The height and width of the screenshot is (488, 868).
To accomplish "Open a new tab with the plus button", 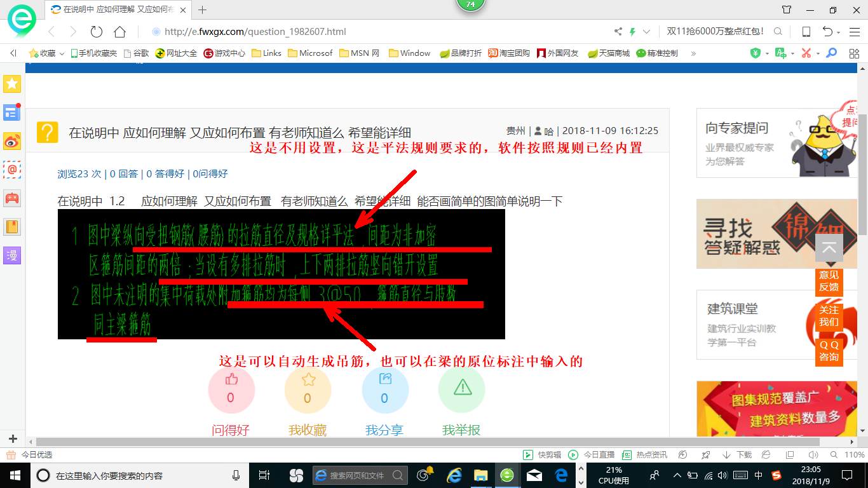I will 203,10.
